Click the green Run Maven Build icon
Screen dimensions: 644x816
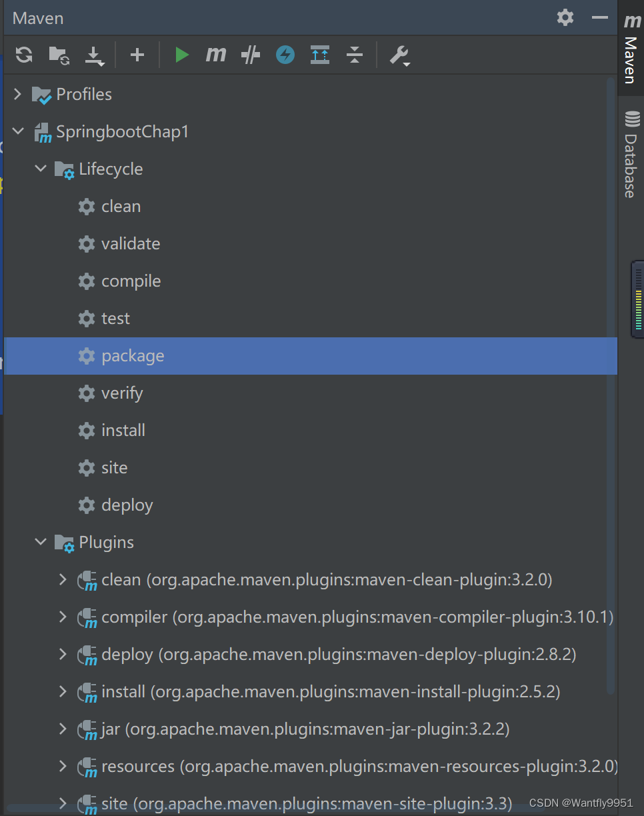[181, 55]
